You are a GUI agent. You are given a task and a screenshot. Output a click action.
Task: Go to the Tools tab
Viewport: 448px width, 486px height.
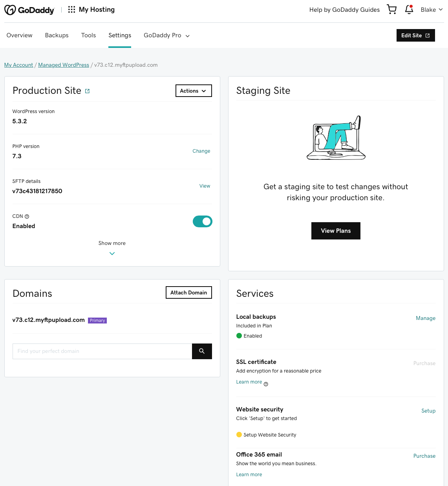click(88, 35)
